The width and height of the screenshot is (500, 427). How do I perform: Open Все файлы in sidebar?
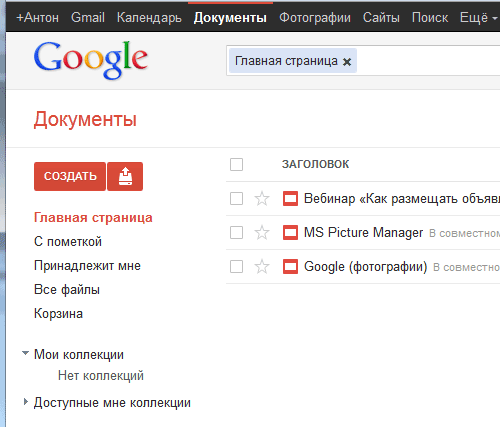67,290
